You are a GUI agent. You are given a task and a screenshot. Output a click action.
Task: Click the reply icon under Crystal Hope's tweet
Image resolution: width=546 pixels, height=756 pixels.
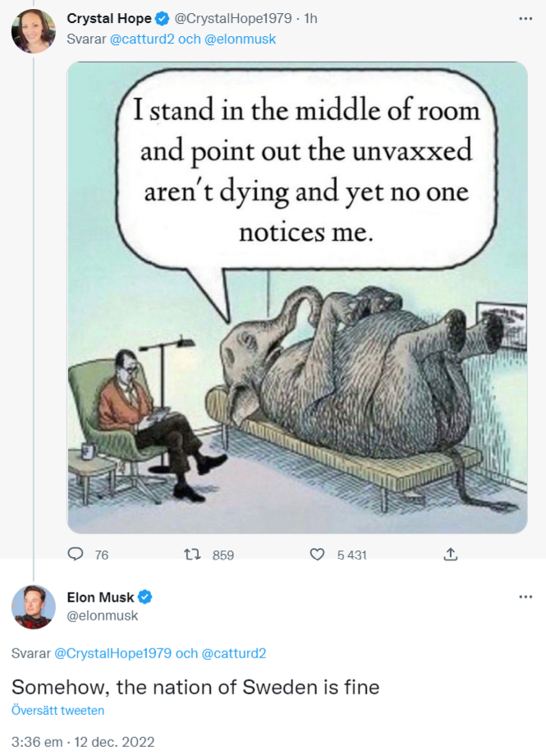[x=76, y=555]
